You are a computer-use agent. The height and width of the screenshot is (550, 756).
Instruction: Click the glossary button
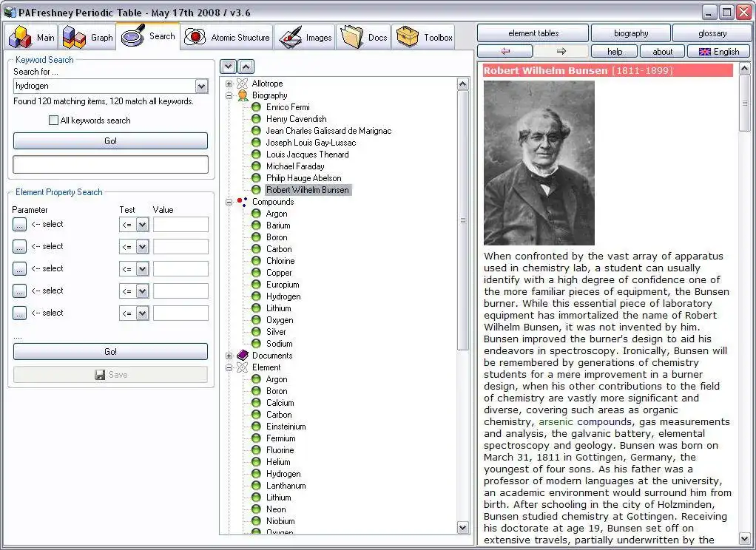(x=712, y=33)
